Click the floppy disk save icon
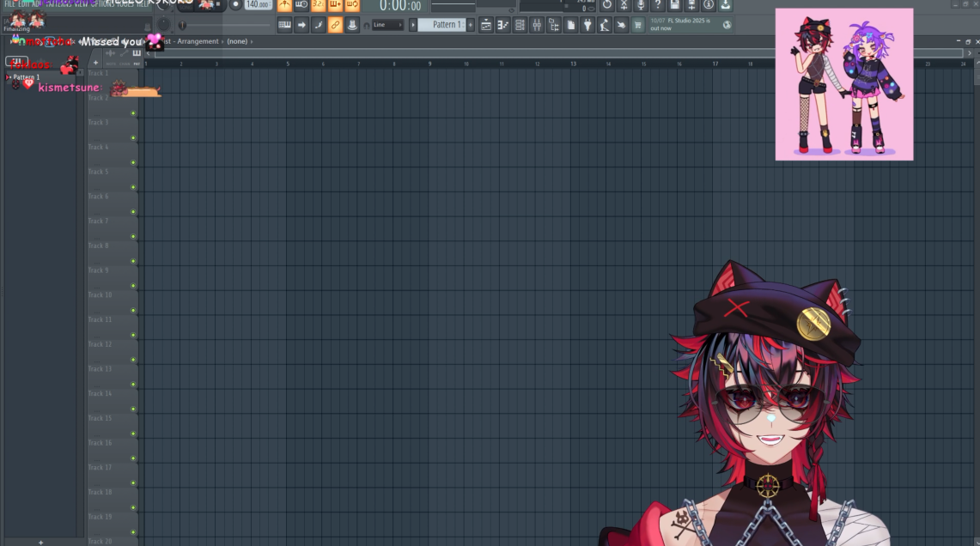The image size is (980, 546). [x=674, y=5]
